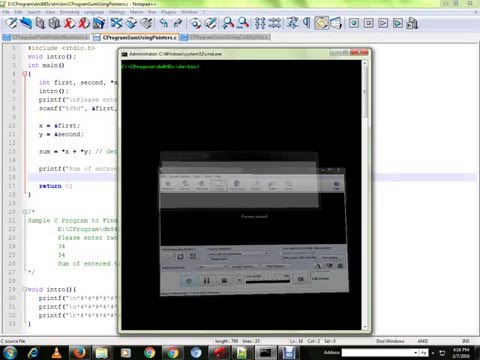
Task: Zoom out with the magnifier minus icon
Action: point(243,23)
